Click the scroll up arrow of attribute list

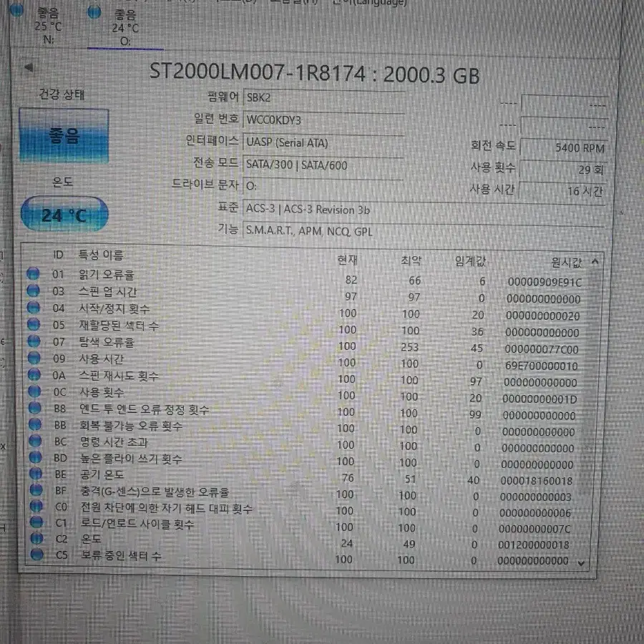595,262
